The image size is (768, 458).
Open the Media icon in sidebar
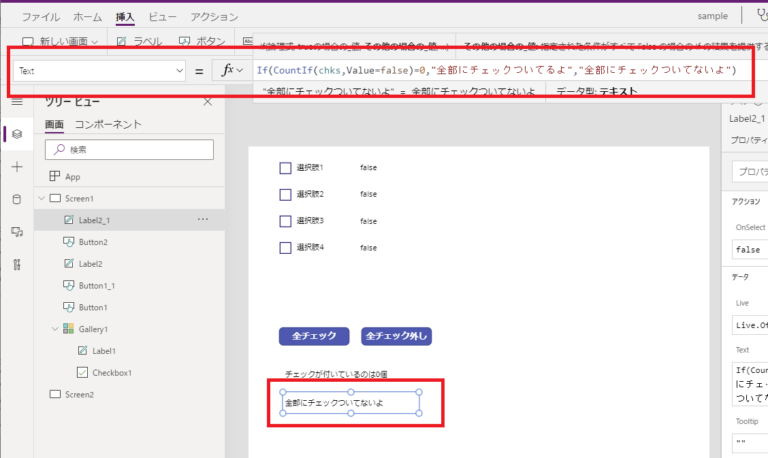[17, 232]
